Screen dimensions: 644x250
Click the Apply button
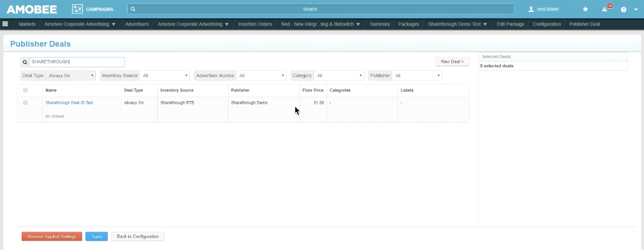(96, 236)
